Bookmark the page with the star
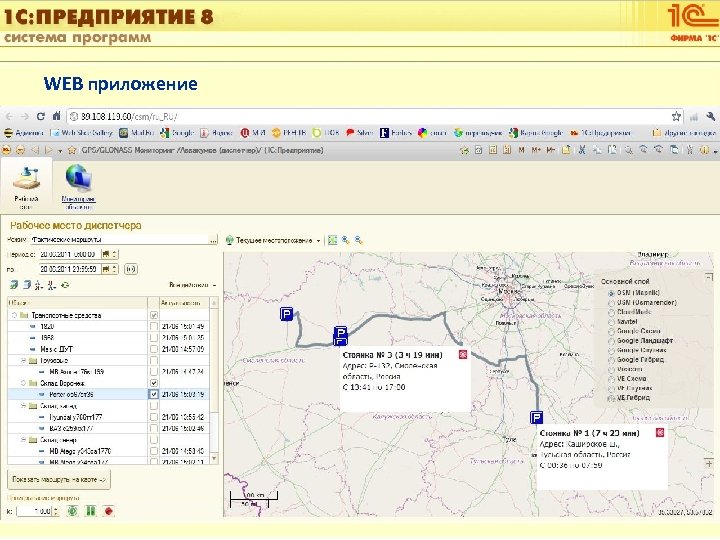This screenshot has height=540, width=720. [x=676, y=117]
